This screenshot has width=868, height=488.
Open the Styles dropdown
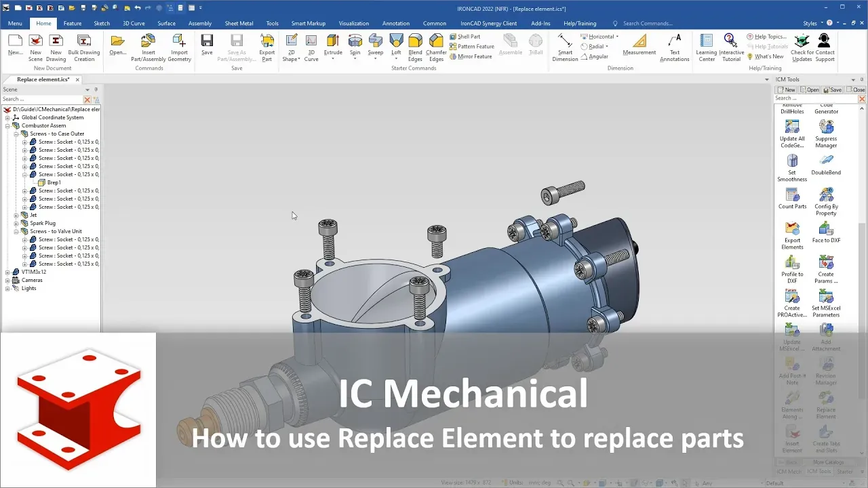813,23
